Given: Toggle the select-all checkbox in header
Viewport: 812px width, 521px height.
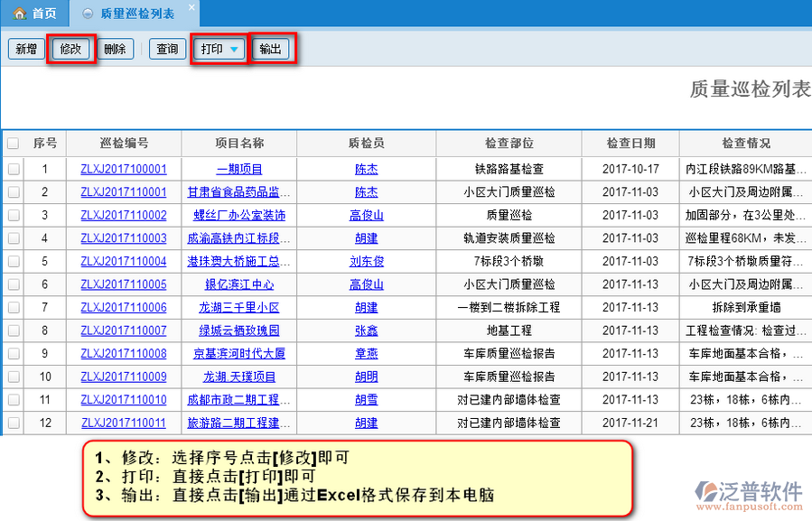Looking at the screenshot, I should click(x=13, y=144).
